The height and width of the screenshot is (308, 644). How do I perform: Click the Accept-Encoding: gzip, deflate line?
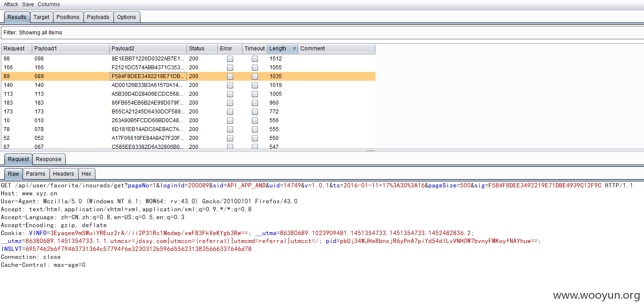point(54,225)
